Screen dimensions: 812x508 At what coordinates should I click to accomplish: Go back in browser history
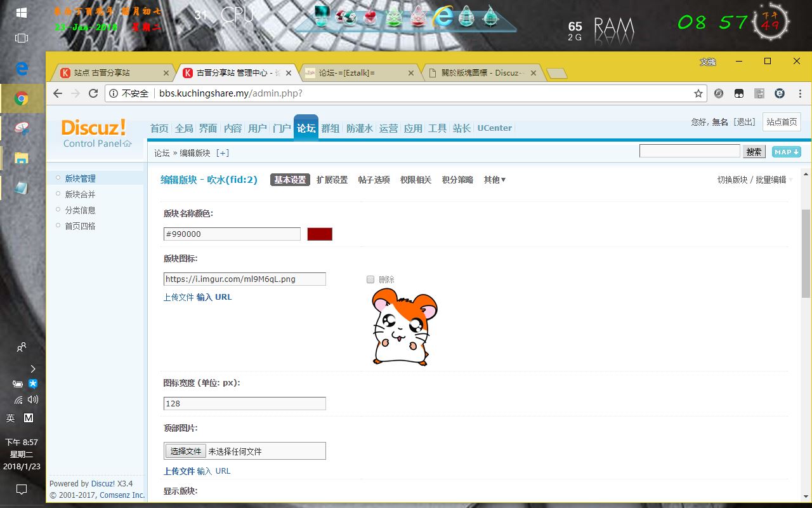[58, 93]
